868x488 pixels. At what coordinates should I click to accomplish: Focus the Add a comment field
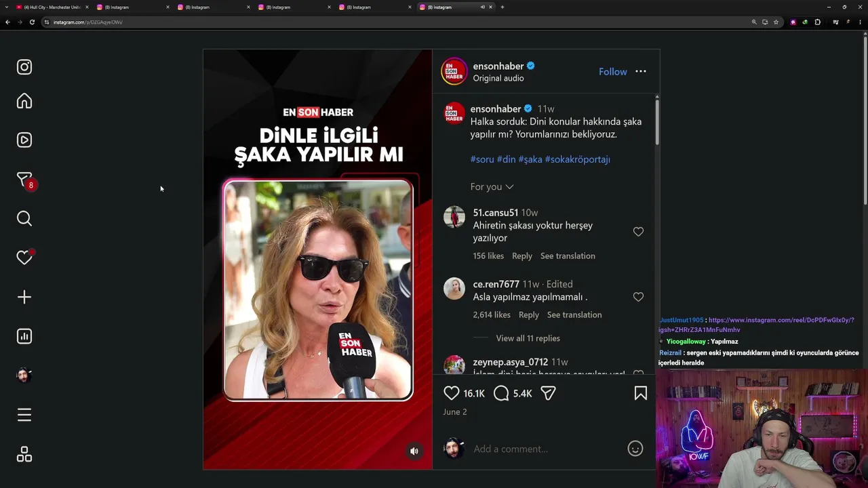pos(548,449)
